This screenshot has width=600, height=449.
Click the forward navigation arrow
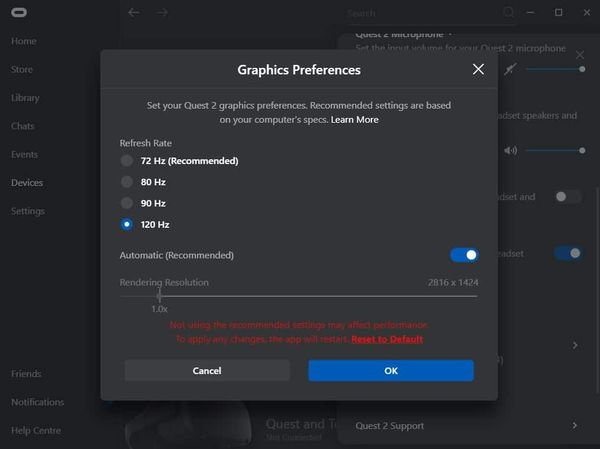pyautogui.click(x=162, y=13)
